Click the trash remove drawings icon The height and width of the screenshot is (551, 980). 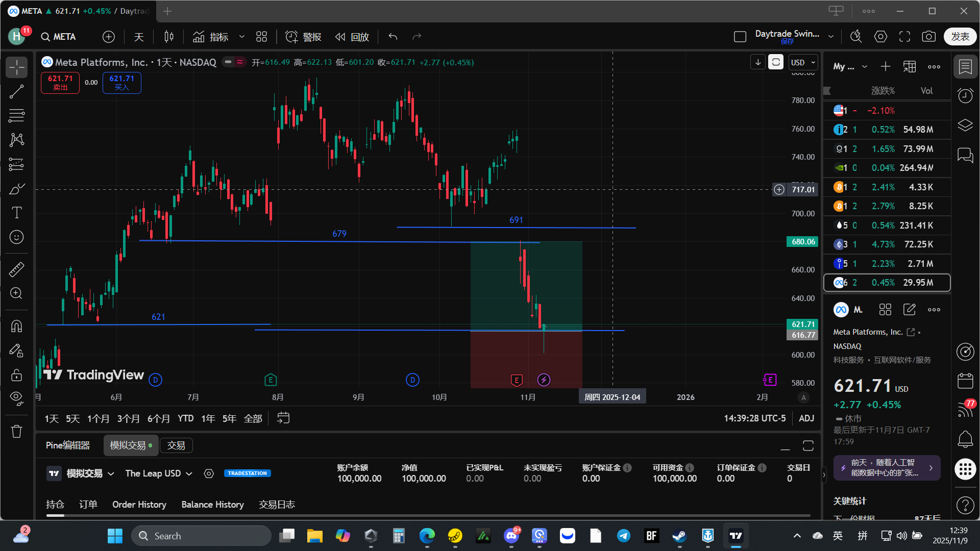coord(16,432)
